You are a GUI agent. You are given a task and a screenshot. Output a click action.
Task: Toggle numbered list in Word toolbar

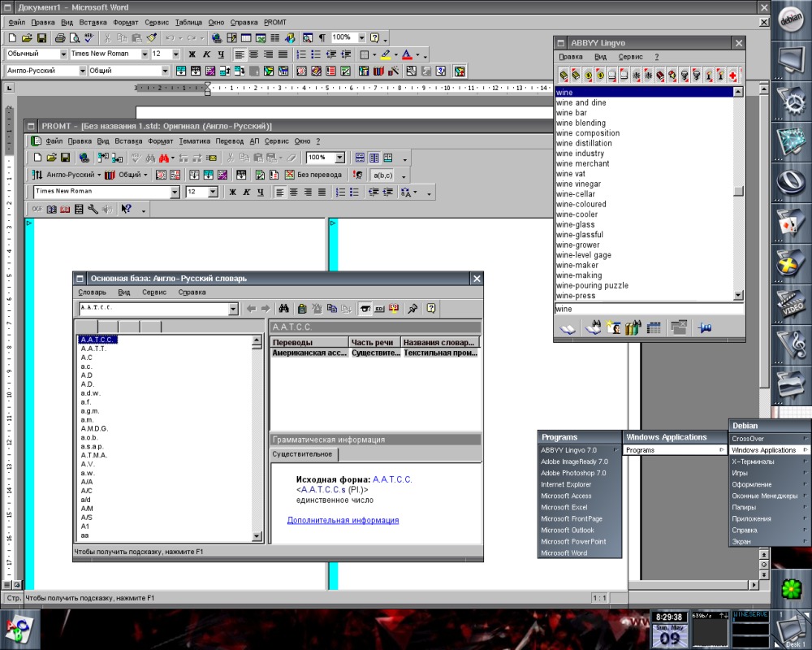(x=301, y=54)
